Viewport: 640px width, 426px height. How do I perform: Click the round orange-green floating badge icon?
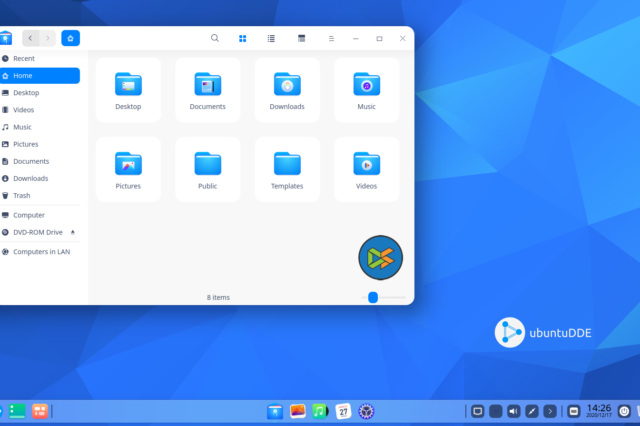click(380, 258)
